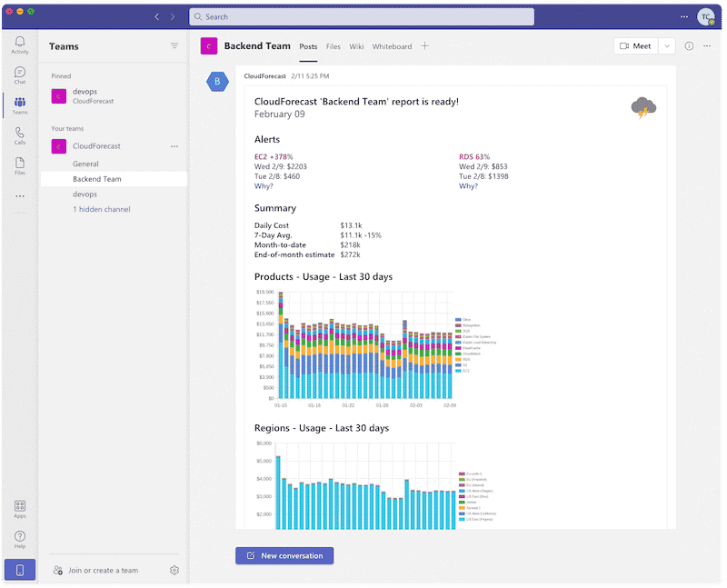Open the teams filter icon
727x588 pixels.
click(174, 45)
